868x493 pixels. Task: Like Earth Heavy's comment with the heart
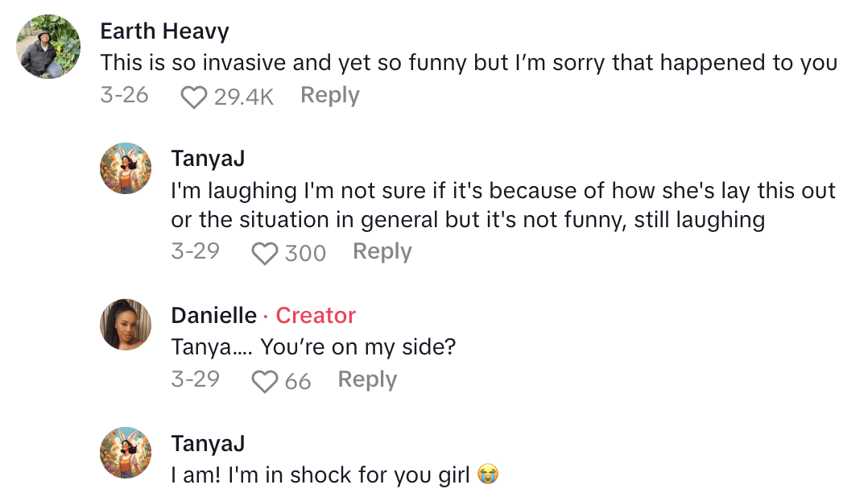coord(193,97)
